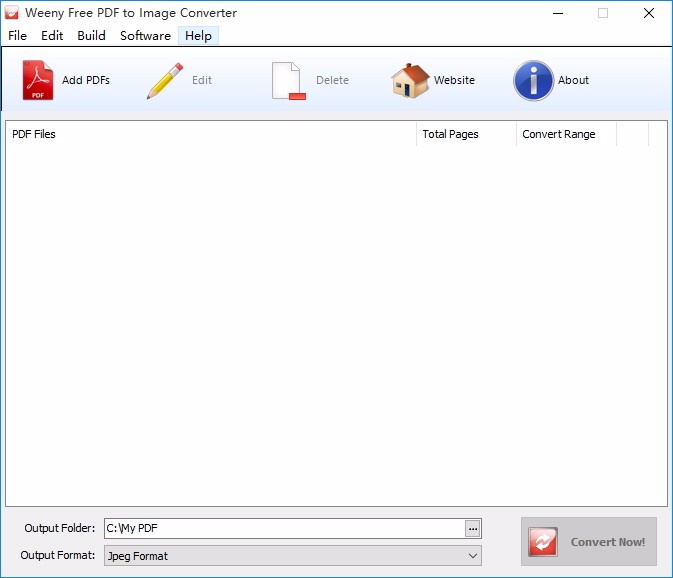Open the Build menu
The width and height of the screenshot is (673, 578).
[91, 36]
